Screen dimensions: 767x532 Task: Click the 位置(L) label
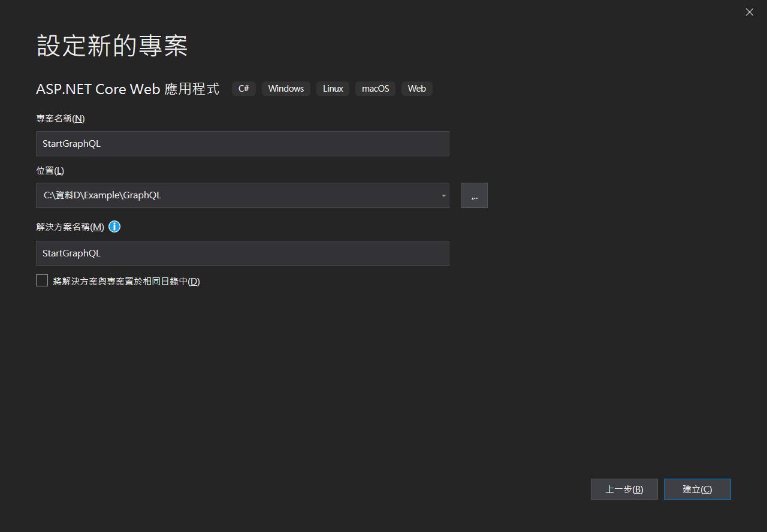[50, 171]
